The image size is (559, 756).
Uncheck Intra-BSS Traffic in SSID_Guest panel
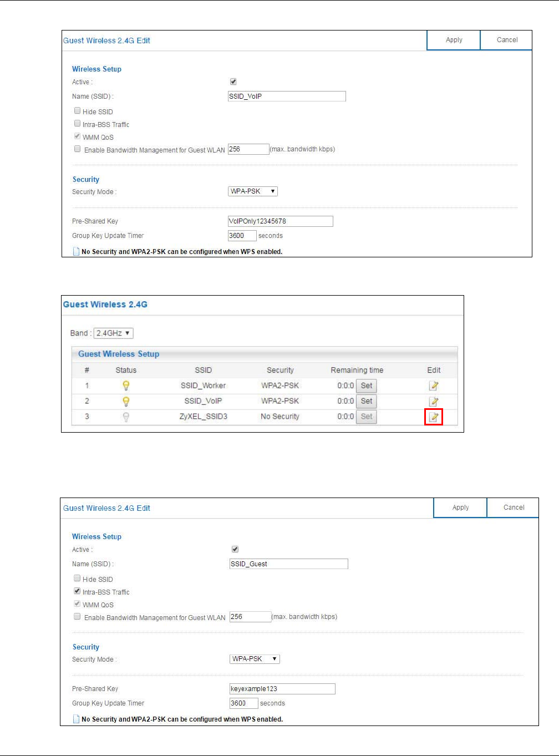(x=78, y=591)
